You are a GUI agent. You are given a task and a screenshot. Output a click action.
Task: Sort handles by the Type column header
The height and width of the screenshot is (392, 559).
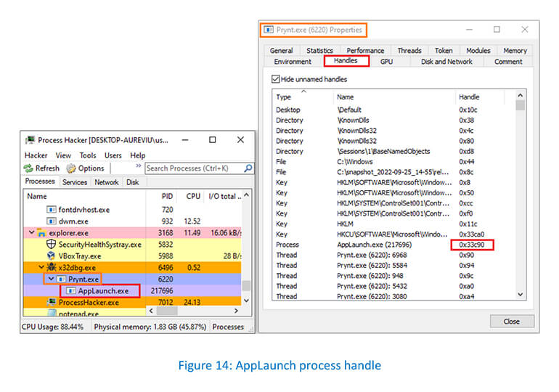pos(303,97)
